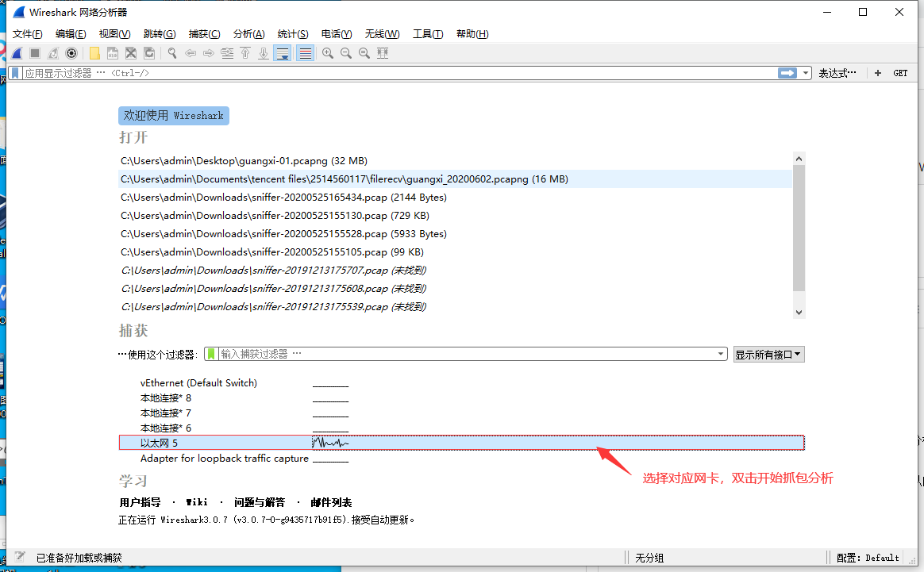The image size is (924, 572).
Task: Click the restart capture icon
Action: click(x=53, y=54)
